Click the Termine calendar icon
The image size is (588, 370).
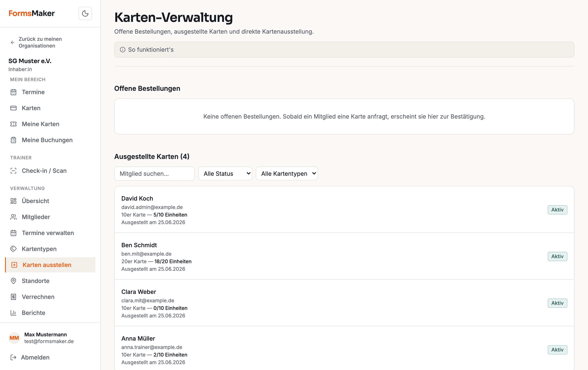(x=13, y=92)
